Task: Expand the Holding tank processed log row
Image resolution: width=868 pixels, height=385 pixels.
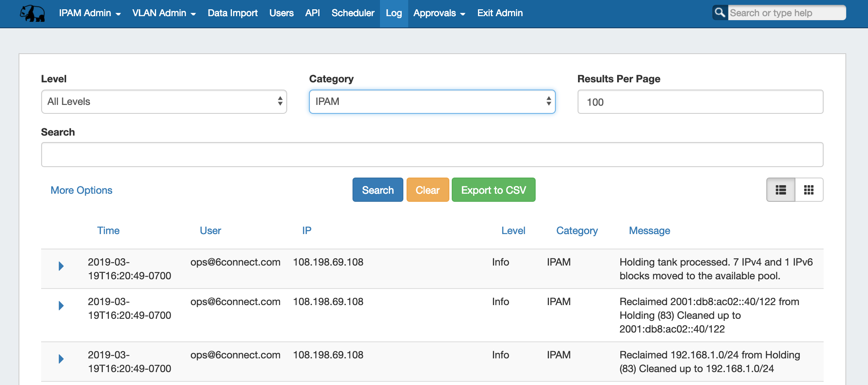Action: coord(61,266)
